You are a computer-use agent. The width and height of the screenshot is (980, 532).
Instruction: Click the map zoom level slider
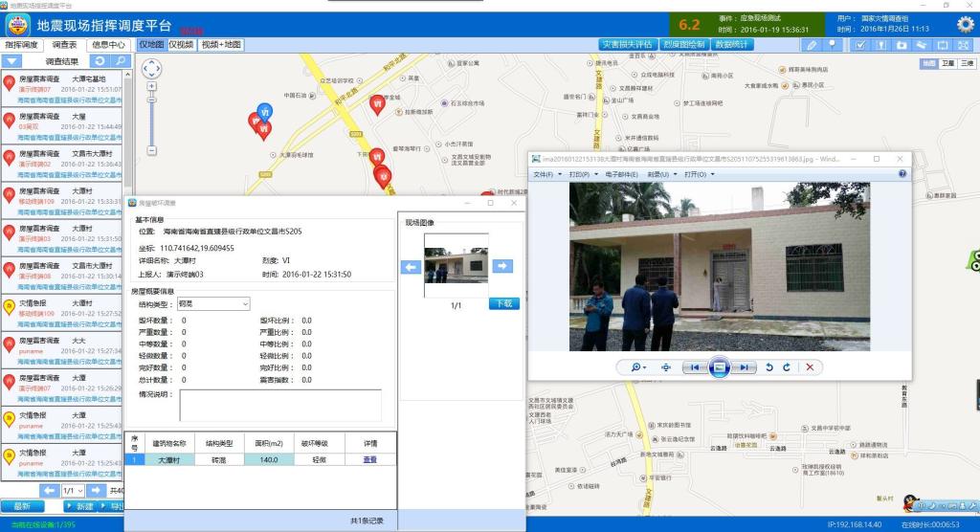click(151, 117)
